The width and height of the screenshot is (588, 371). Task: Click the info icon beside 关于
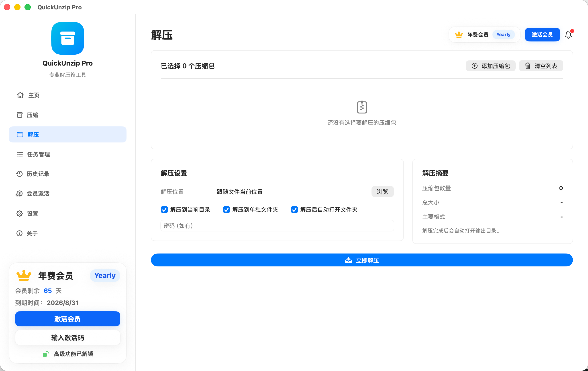coord(19,233)
